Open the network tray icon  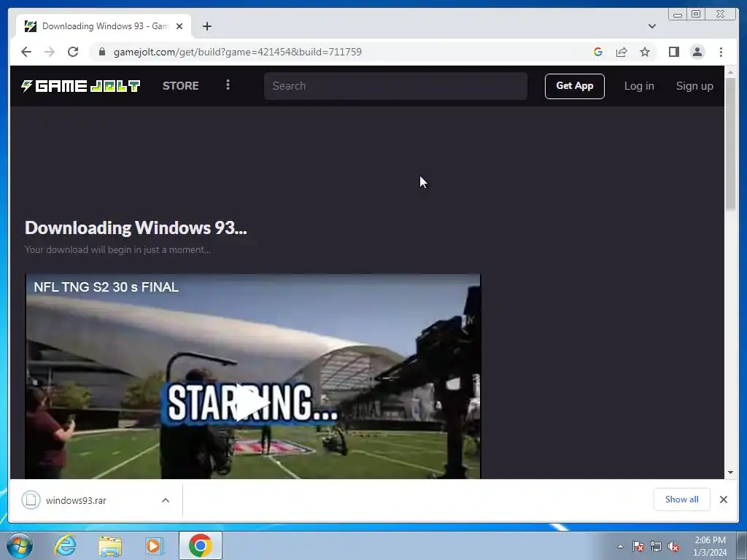pyautogui.click(x=656, y=547)
